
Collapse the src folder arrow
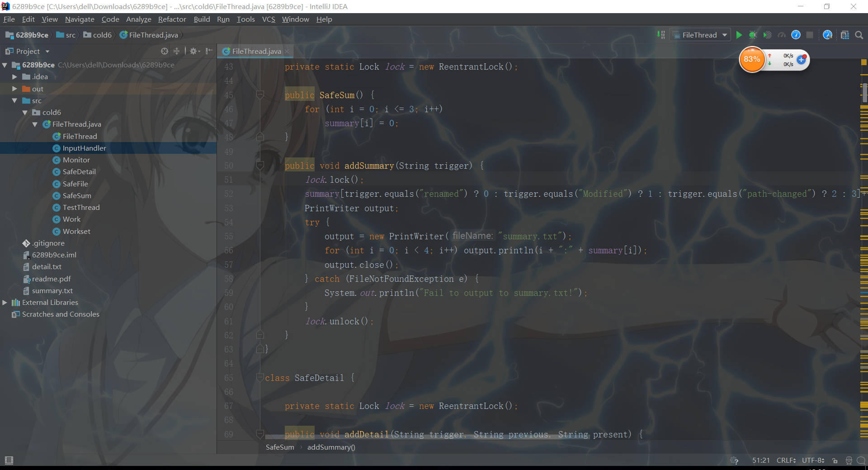[14, 100]
